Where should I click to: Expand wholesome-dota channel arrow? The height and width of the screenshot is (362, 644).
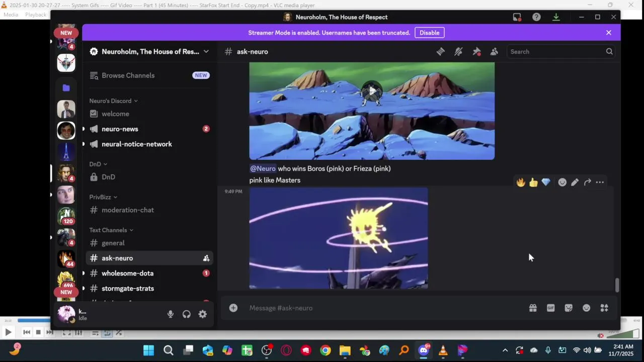(84, 273)
